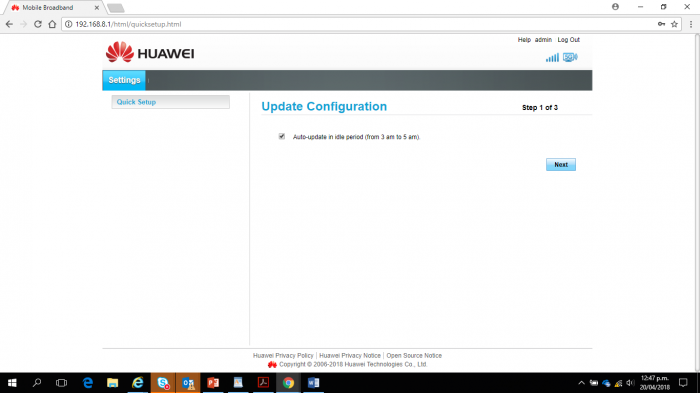Screen dimensions: 700x393
Task: Toggle Auto-update in idle period checkbox
Action: coord(282,136)
